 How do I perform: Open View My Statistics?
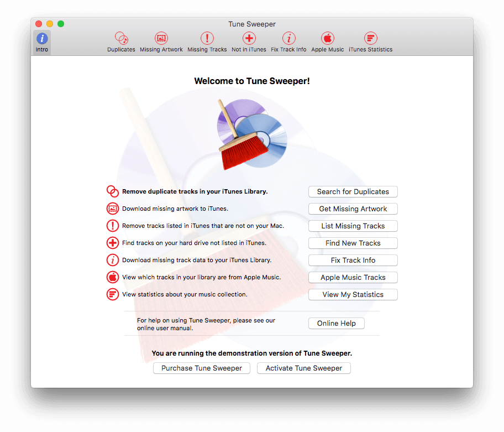coord(353,295)
